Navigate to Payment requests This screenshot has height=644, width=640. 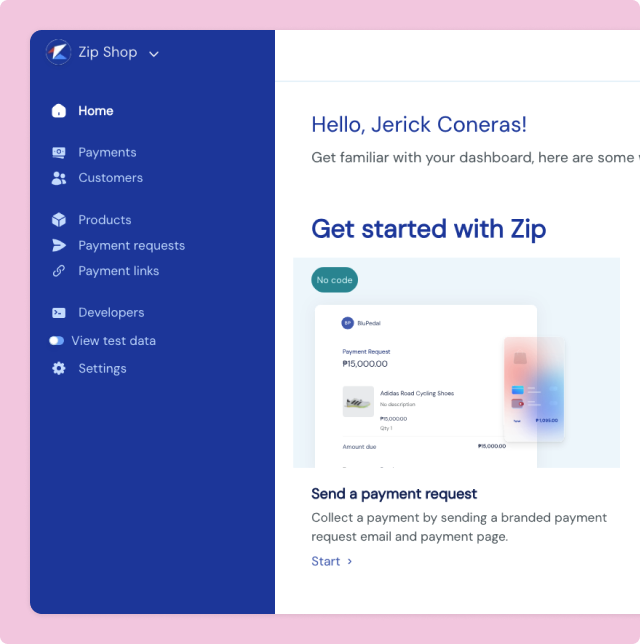pyautogui.click(x=131, y=246)
